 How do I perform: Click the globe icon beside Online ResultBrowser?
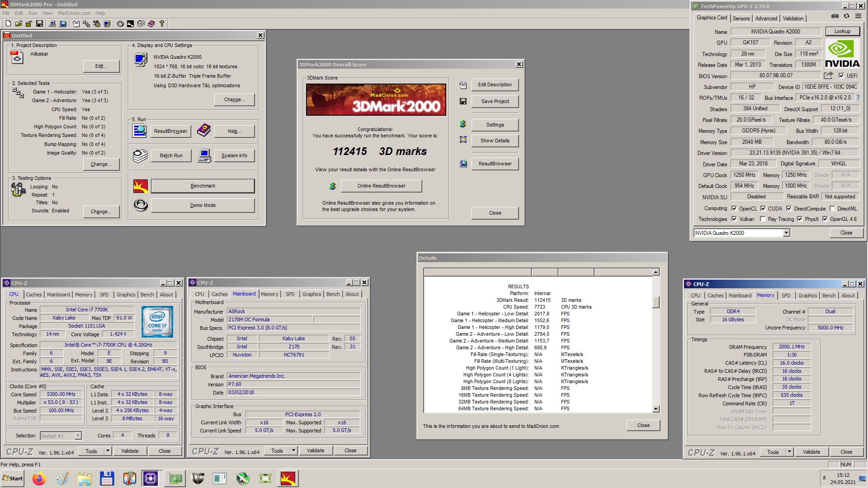pyautogui.click(x=332, y=186)
